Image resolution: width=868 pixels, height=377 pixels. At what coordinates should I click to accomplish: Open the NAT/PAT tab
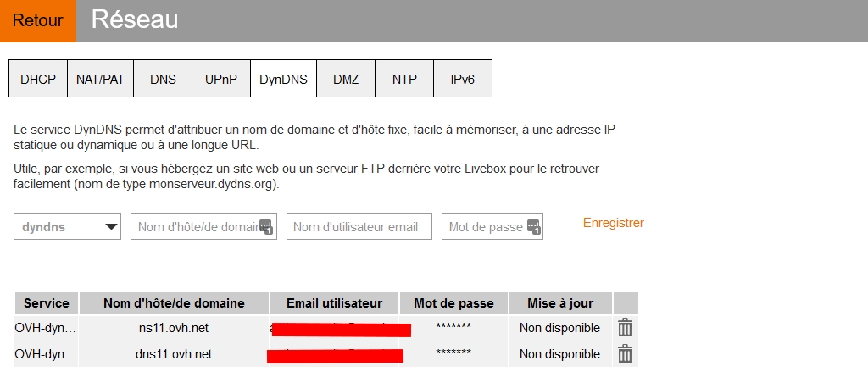(x=100, y=80)
